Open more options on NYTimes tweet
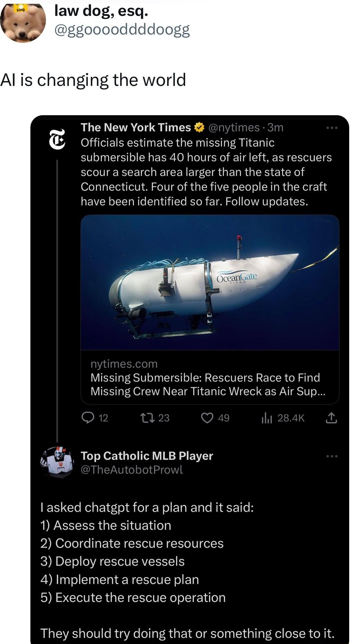 pyautogui.click(x=332, y=128)
